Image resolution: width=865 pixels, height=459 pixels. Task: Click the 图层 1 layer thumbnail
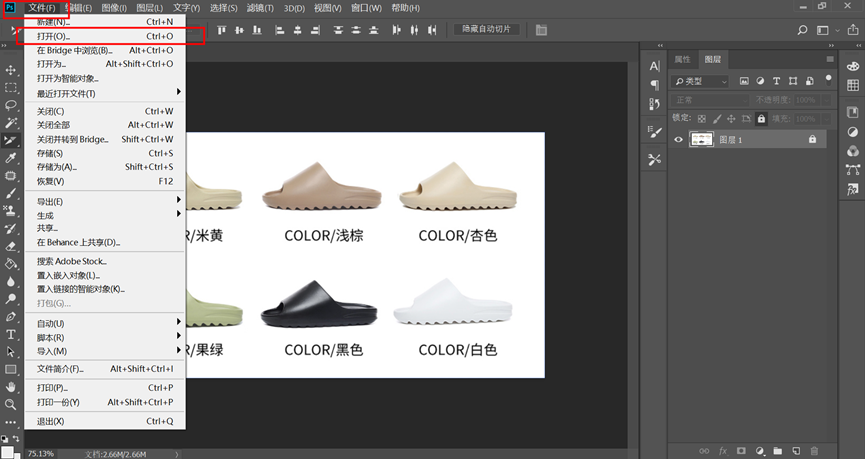[x=701, y=139]
